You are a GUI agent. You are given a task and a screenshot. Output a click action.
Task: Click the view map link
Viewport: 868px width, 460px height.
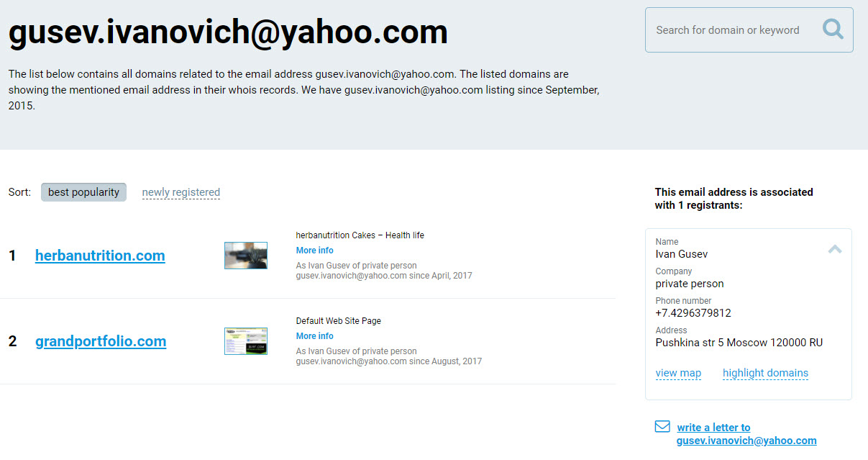coord(678,373)
